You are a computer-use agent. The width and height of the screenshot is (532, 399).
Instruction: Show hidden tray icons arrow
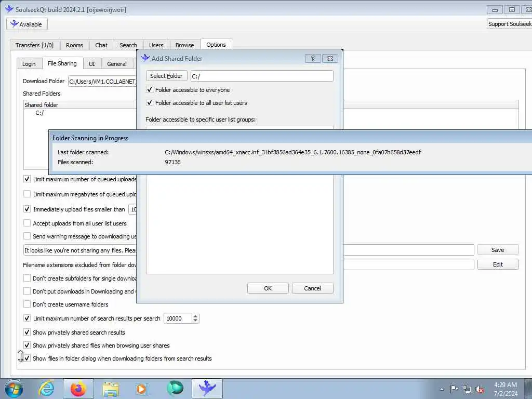click(442, 389)
